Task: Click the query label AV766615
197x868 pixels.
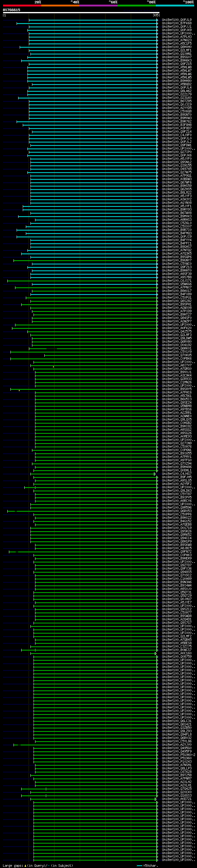Action: [11, 10]
